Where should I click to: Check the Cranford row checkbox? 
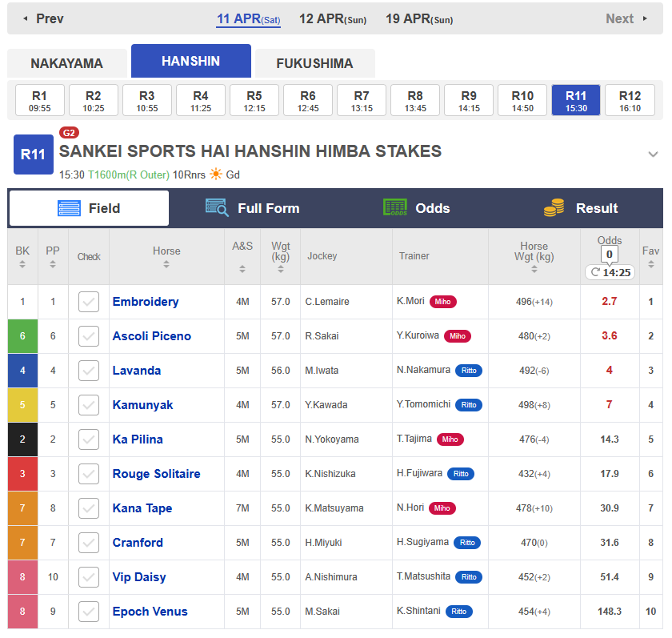89,543
